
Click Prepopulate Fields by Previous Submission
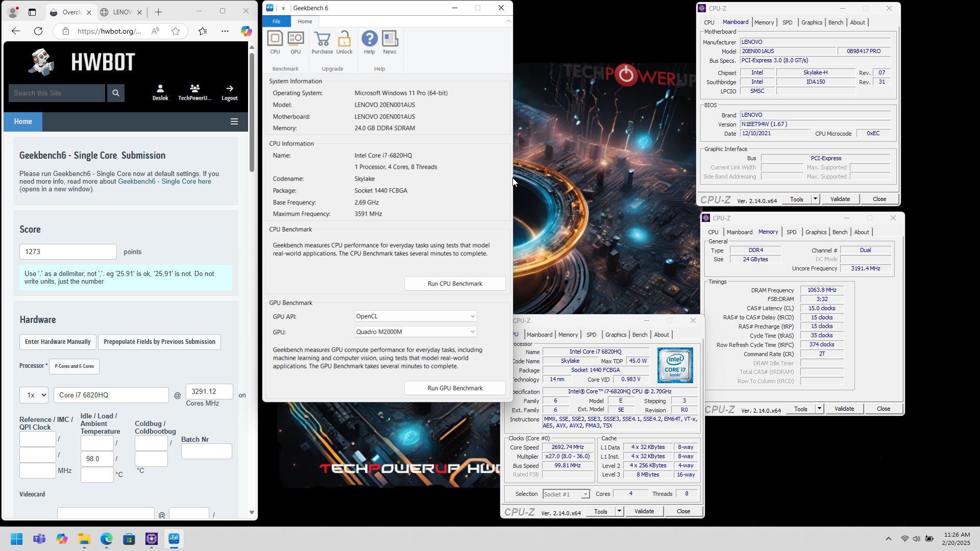tap(159, 342)
